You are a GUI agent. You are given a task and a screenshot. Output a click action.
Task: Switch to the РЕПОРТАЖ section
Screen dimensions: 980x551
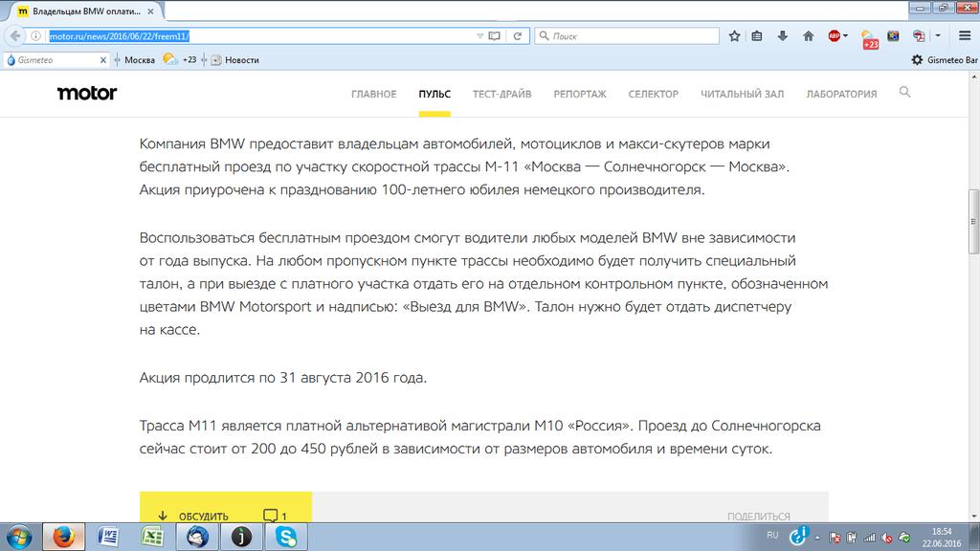[x=579, y=94]
